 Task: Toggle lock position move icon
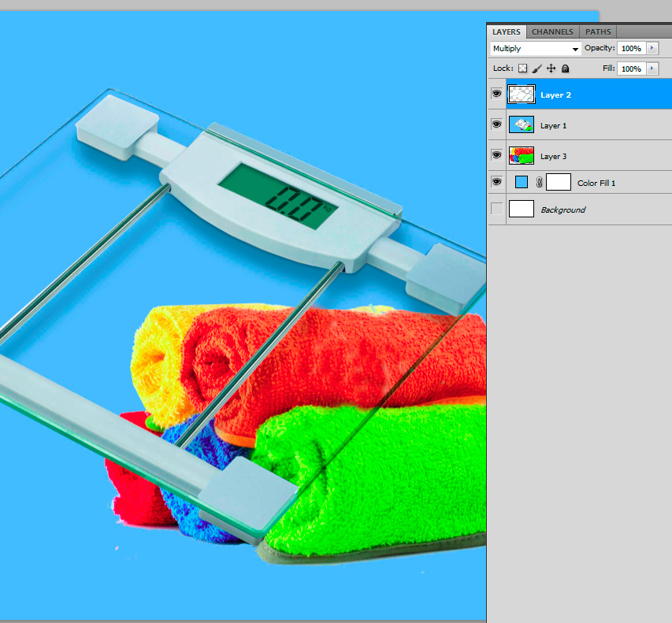[551, 69]
